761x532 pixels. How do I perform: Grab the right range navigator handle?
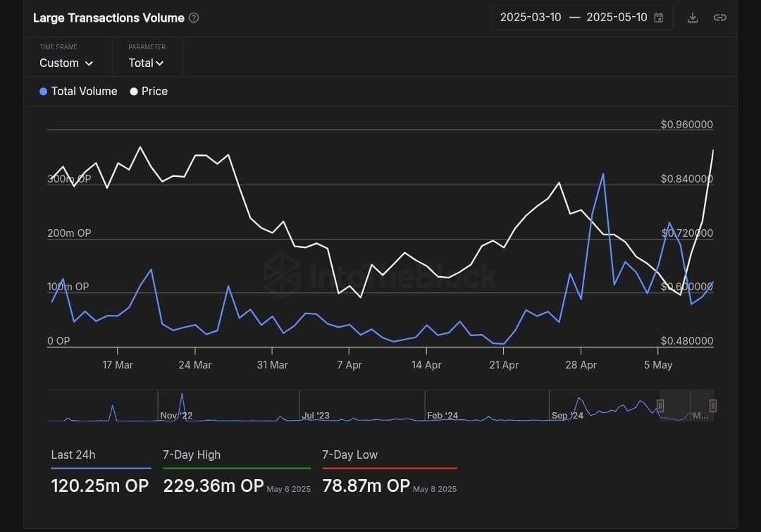tap(713, 405)
